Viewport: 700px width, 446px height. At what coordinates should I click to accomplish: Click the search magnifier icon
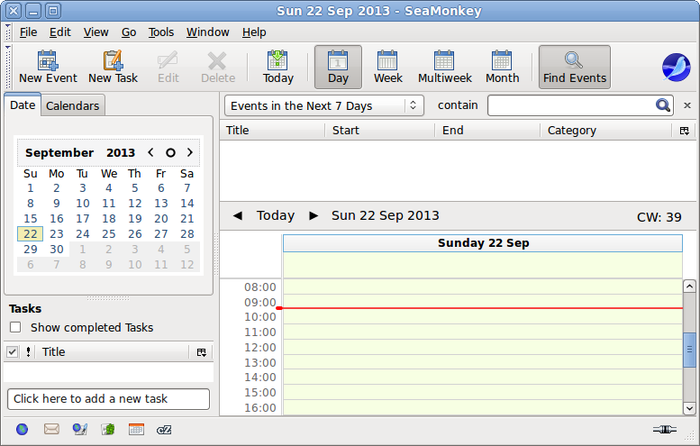tap(662, 105)
